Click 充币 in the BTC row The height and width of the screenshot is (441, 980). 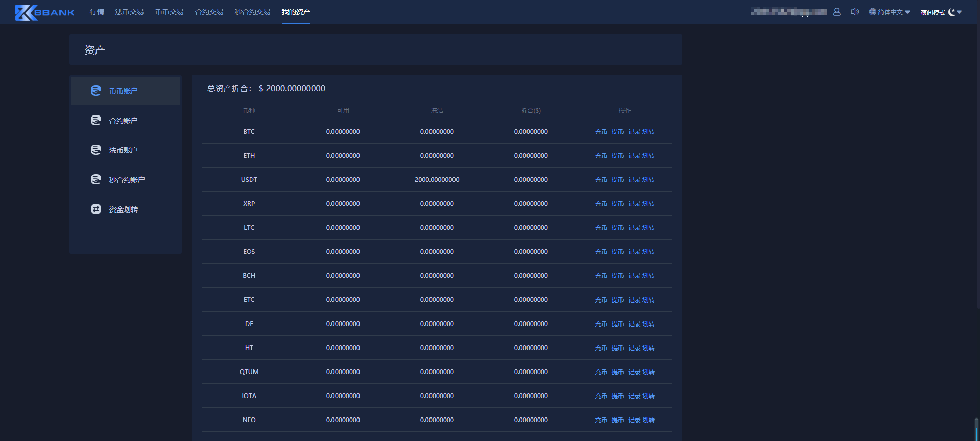coord(601,132)
